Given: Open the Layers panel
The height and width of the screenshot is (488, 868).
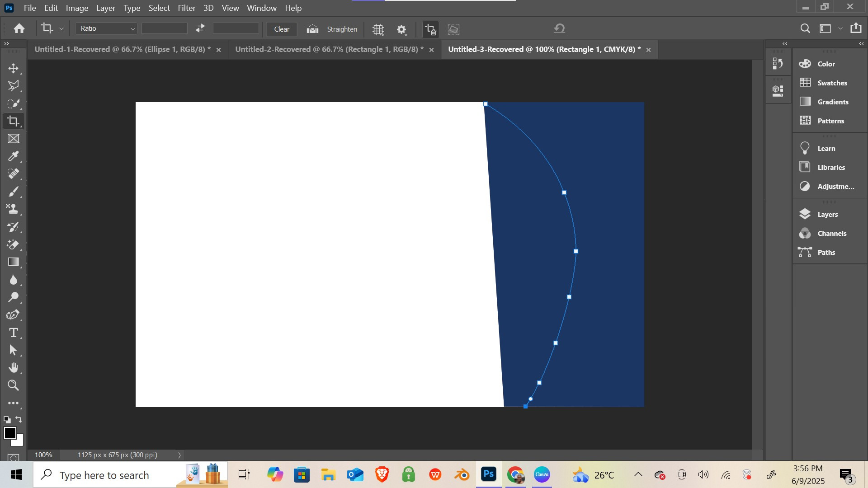Looking at the screenshot, I should tap(827, 215).
